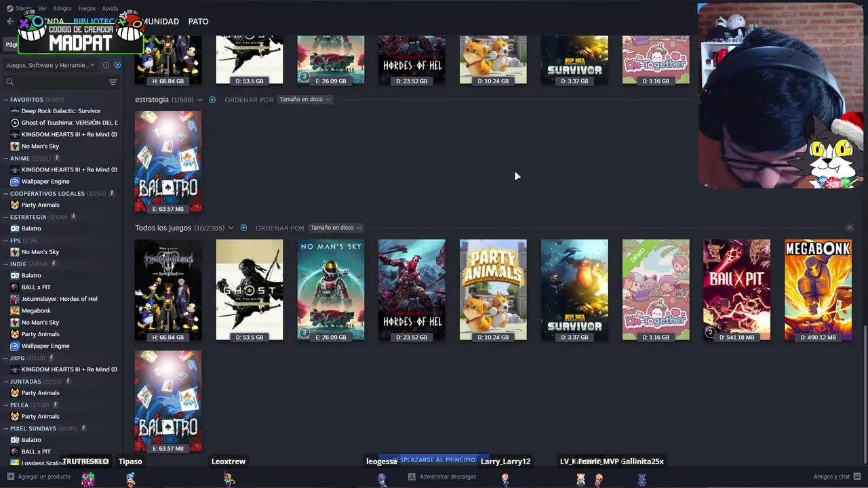
Task: Collapse the ESTRATEGIA sidebar category
Action: click(x=6, y=217)
